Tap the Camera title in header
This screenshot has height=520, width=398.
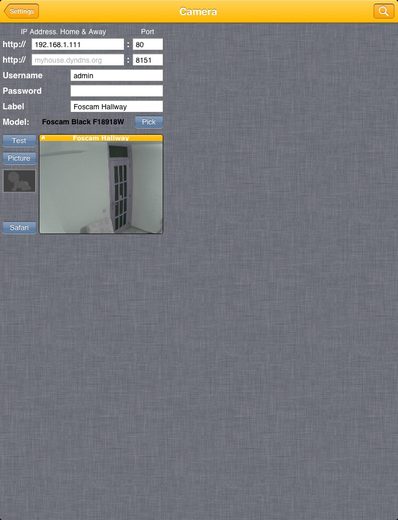[198, 12]
